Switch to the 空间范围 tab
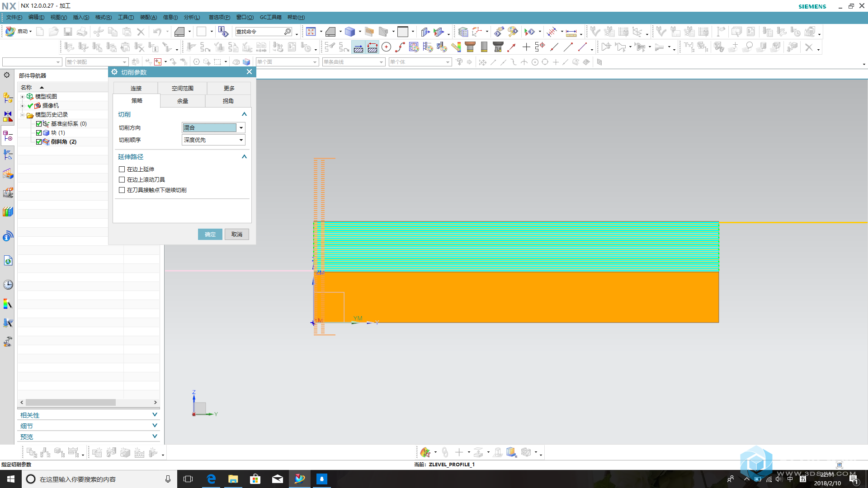Screen dimensions: 868x488 (x=182, y=88)
